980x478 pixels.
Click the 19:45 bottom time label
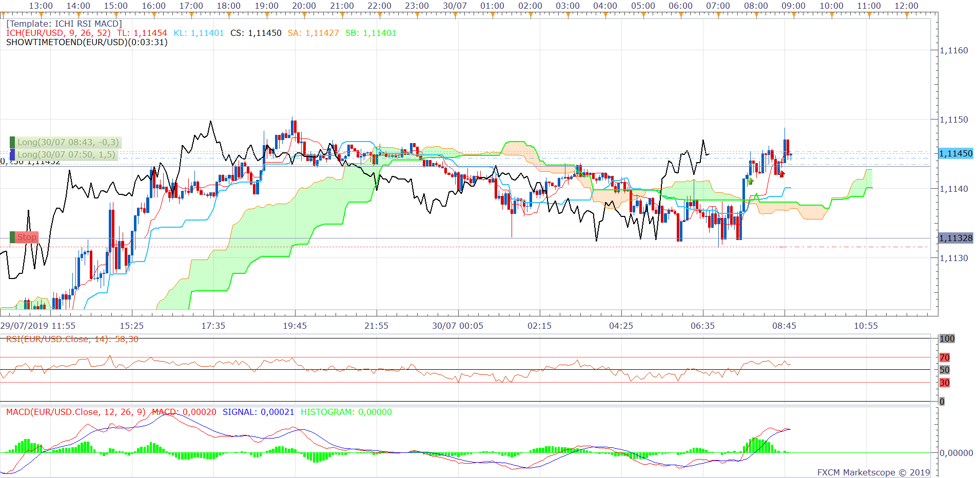point(295,326)
